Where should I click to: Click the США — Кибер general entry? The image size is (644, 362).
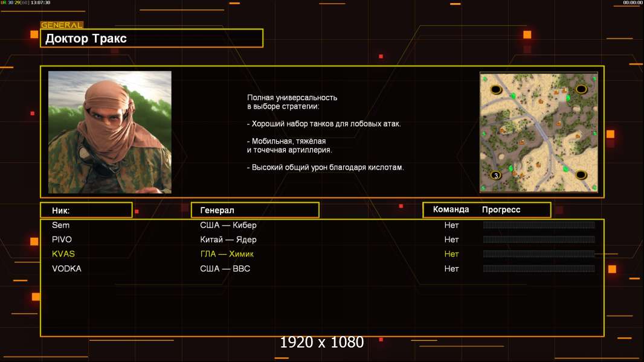coord(228,225)
